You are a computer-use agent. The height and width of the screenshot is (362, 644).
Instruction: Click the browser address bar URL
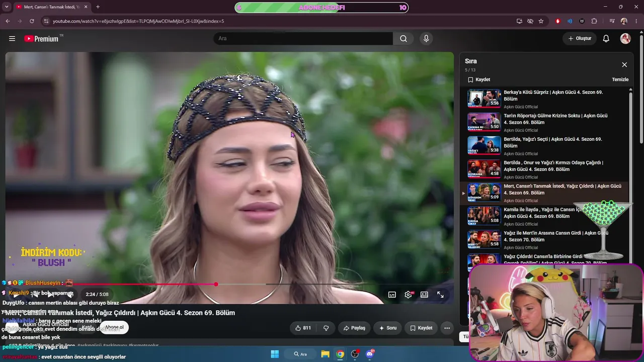click(138, 21)
